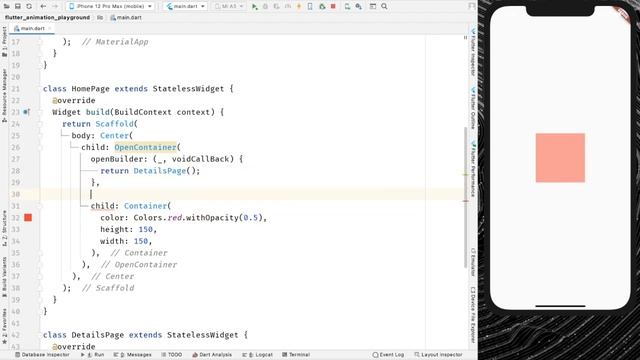Run the app with the green play icon
Image resolution: width=640 pixels, height=360 pixels.
click(x=254, y=6)
